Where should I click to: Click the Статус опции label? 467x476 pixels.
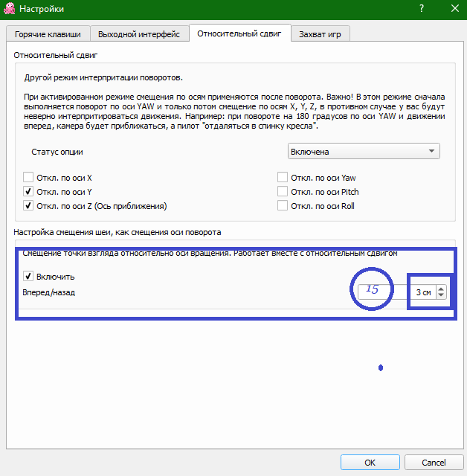tap(57, 152)
